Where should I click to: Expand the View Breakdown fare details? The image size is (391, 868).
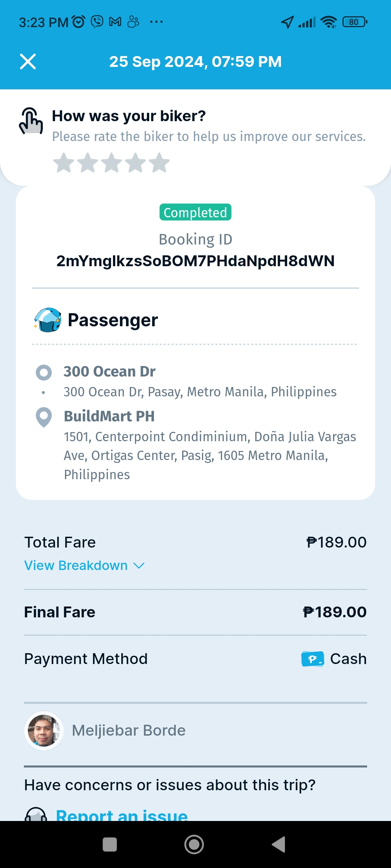[x=76, y=565]
